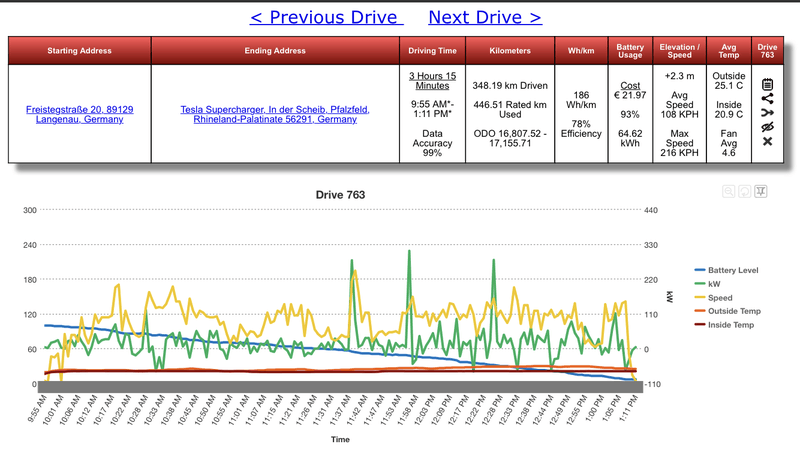Click the chart pin tooltip icon
This screenshot has height=450, width=800.
pos(761,191)
